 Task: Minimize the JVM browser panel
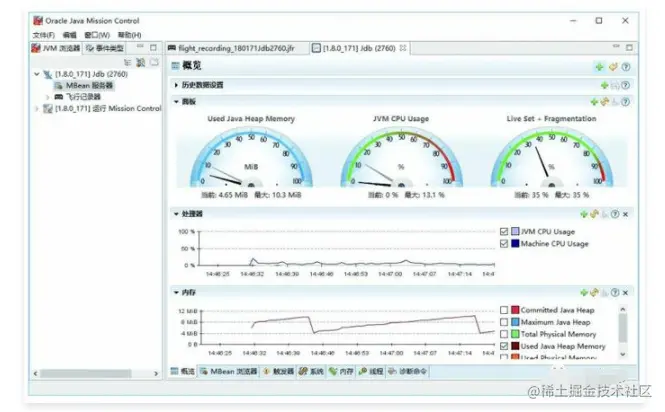coord(140,46)
